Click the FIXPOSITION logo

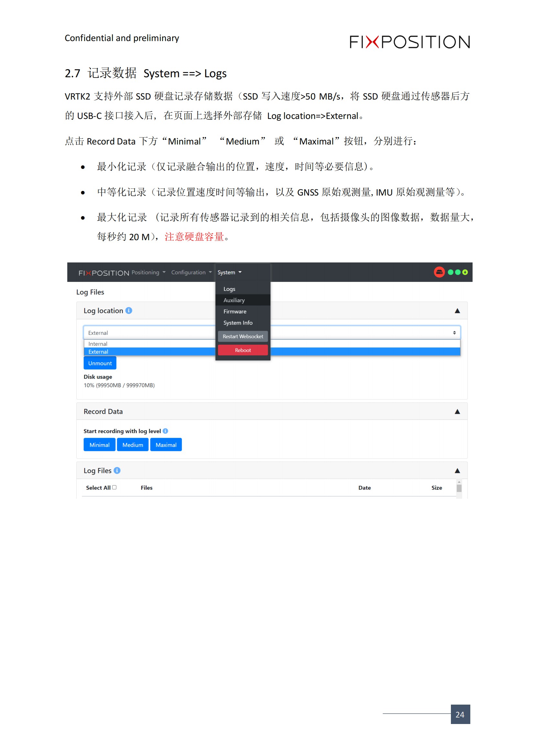click(103, 273)
